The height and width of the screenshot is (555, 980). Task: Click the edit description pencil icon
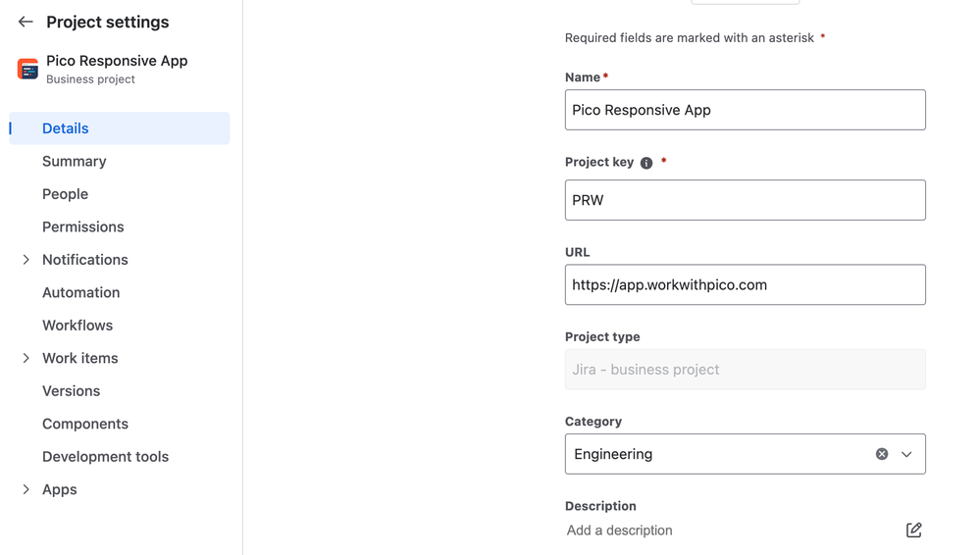(x=913, y=530)
